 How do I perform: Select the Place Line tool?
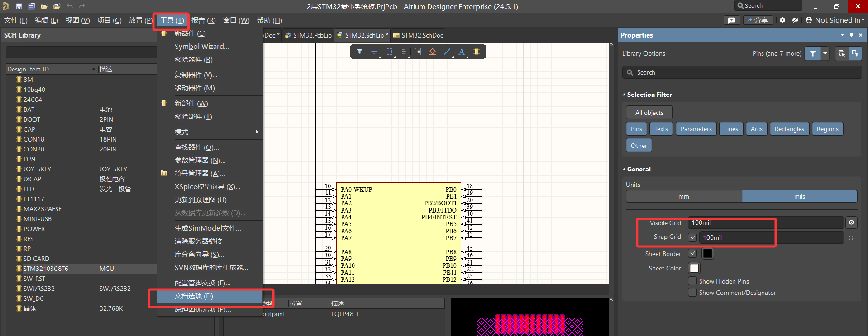[x=447, y=52]
